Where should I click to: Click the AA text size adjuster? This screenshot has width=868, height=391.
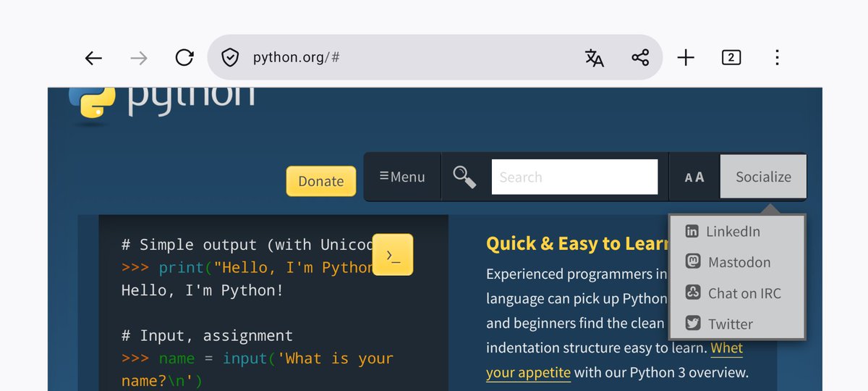(694, 177)
